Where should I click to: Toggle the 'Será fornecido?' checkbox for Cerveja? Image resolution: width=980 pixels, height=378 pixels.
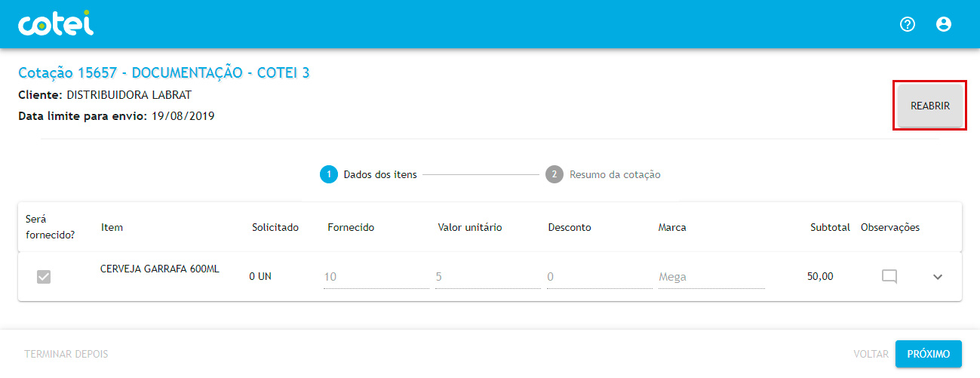[44, 277]
